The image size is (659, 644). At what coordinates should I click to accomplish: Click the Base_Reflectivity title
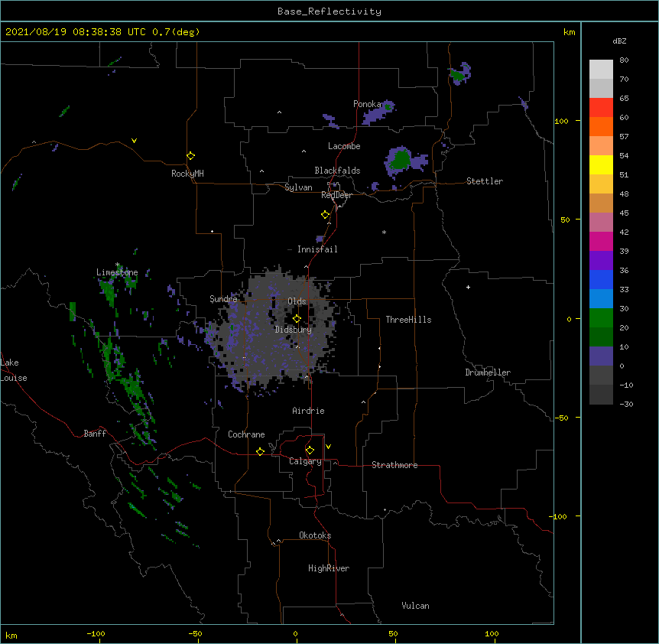pyautogui.click(x=329, y=11)
